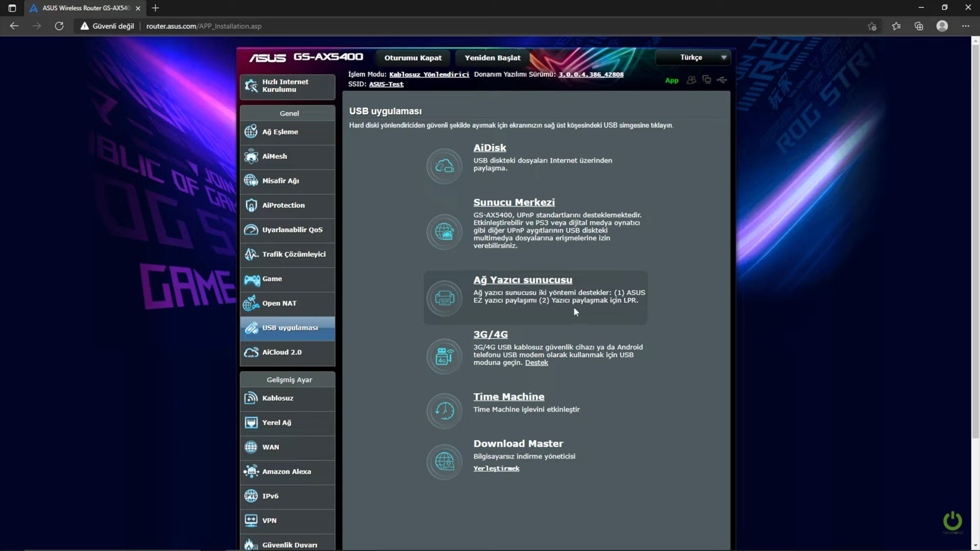Click the Download Master globe icon
The height and width of the screenshot is (551, 980).
pyautogui.click(x=444, y=462)
